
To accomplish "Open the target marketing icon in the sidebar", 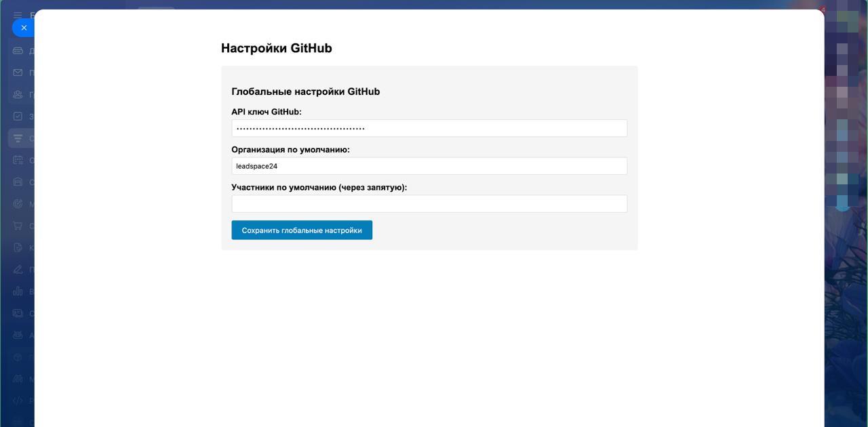I will [18, 204].
